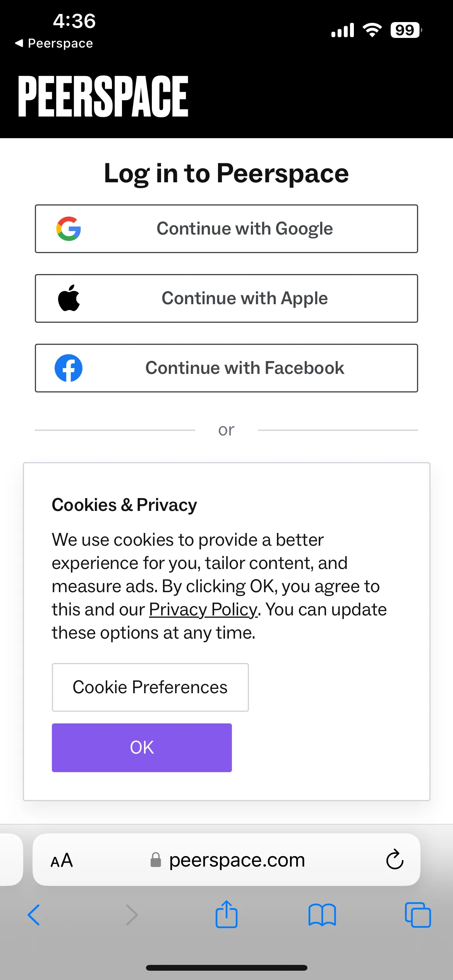Go back with Safari back arrow
This screenshot has height=980, width=453.
coord(34,915)
